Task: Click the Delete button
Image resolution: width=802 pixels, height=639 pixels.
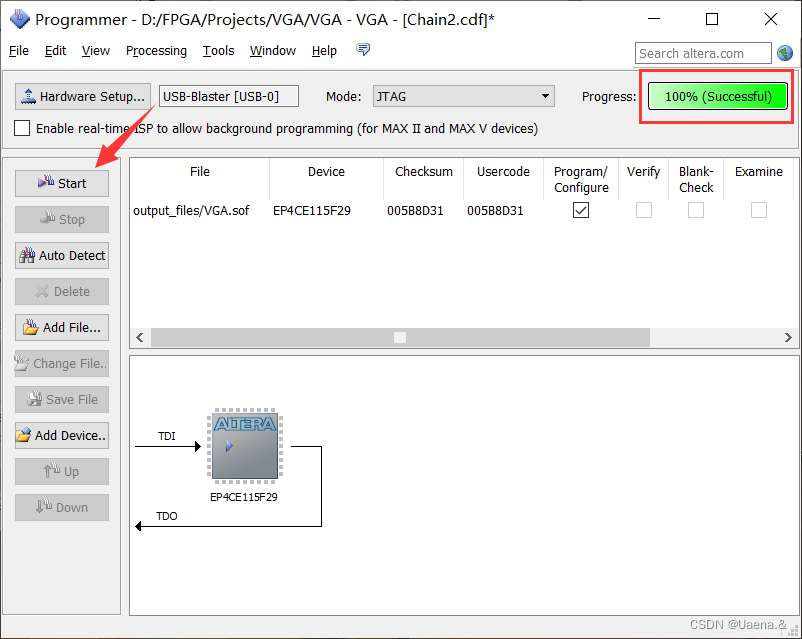Action: pyautogui.click(x=62, y=291)
